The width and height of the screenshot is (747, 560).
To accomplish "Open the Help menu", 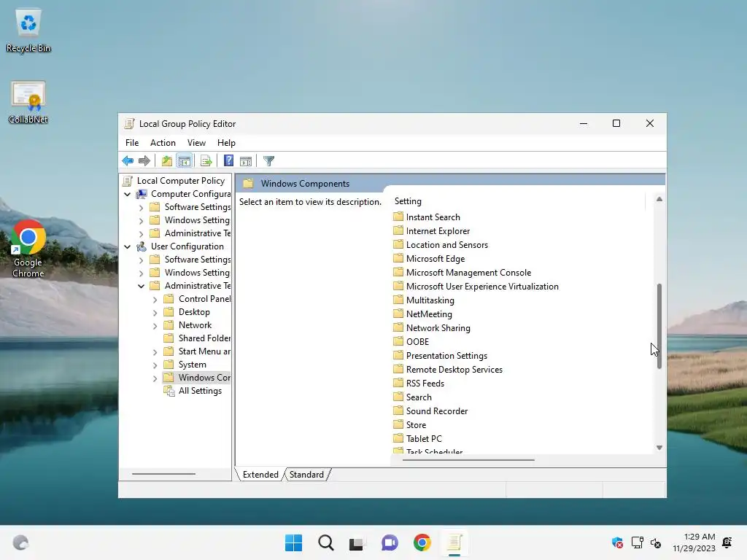I will [x=226, y=143].
